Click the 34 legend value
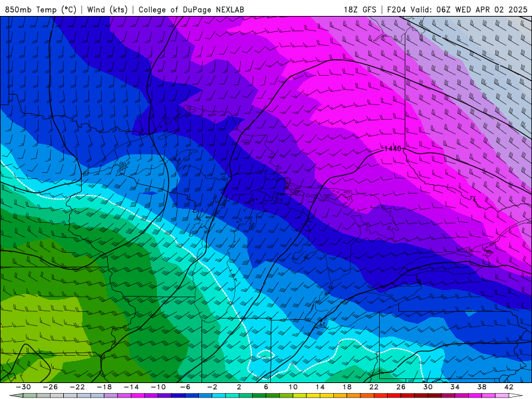The image size is (532, 399). click(455, 387)
